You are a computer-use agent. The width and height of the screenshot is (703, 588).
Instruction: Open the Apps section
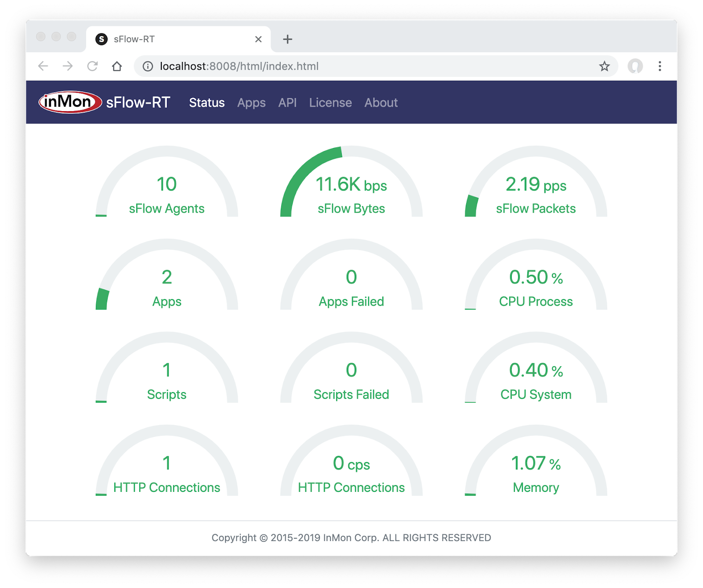click(251, 103)
